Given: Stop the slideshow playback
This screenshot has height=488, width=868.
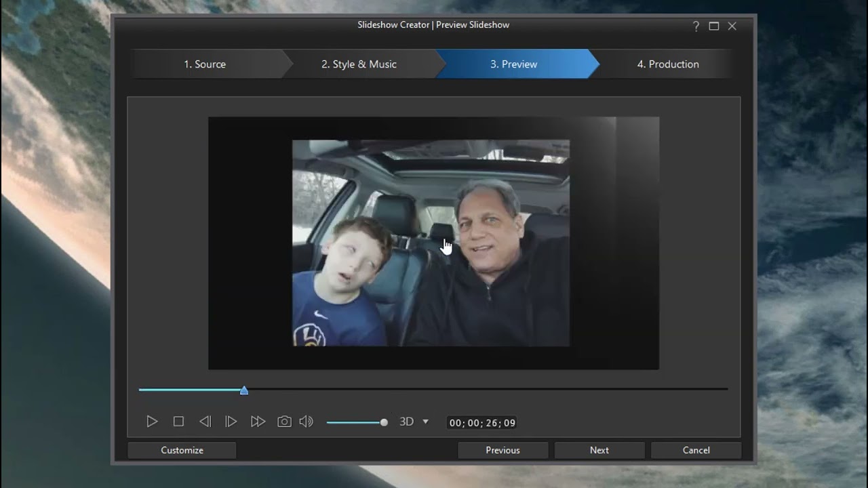Looking at the screenshot, I should [178, 422].
